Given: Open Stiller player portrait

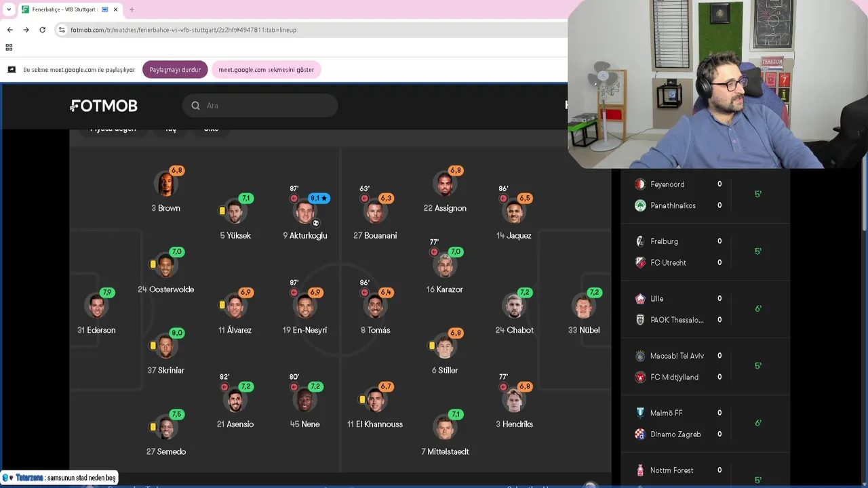Looking at the screenshot, I should [x=444, y=346].
